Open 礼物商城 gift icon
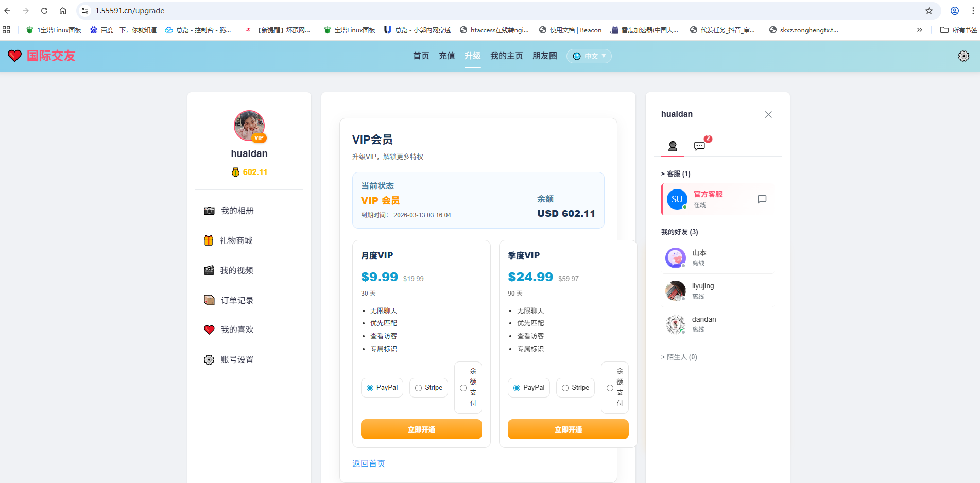The height and width of the screenshot is (483, 980). pyautogui.click(x=209, y=240)
